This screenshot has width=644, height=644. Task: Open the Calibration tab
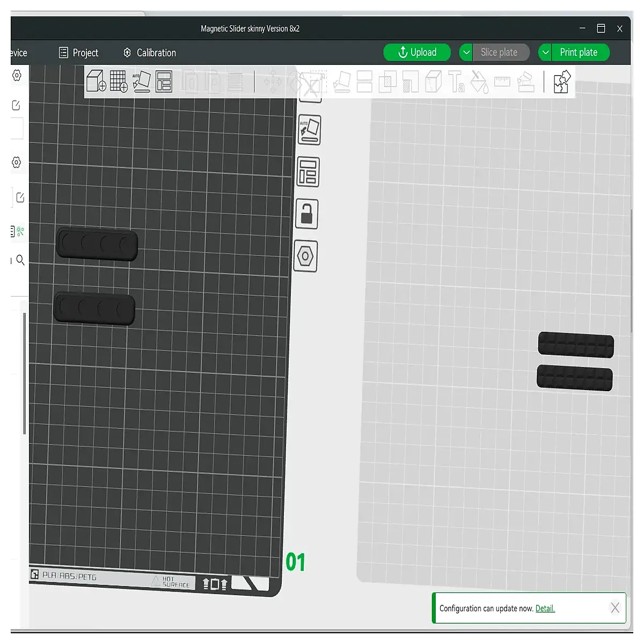[x=149, y=53]
